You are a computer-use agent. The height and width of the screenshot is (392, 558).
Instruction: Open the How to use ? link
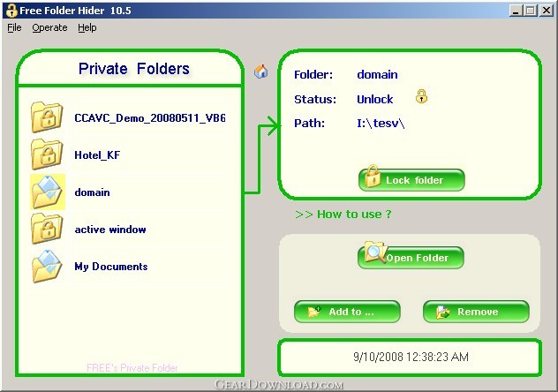coord(343,215)
